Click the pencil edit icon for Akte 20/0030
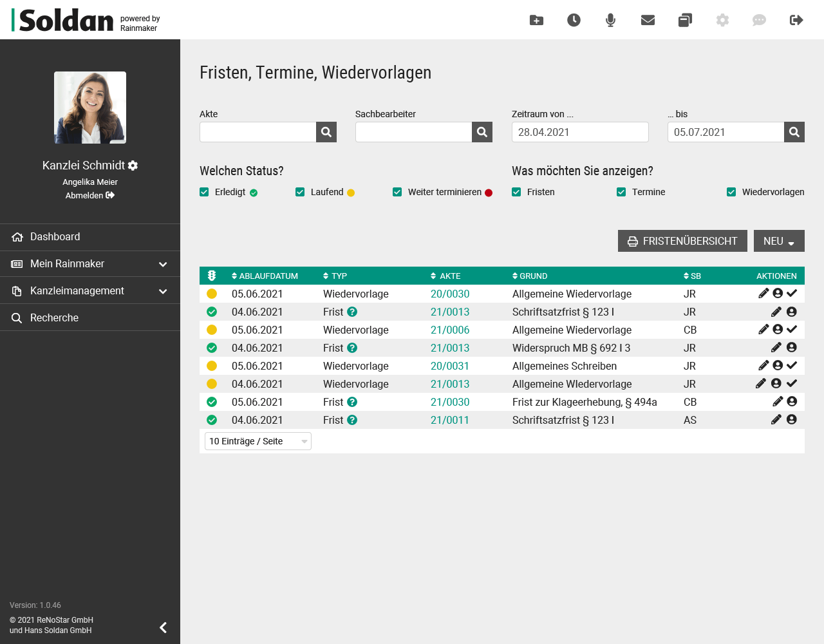 tap(763, 293)
